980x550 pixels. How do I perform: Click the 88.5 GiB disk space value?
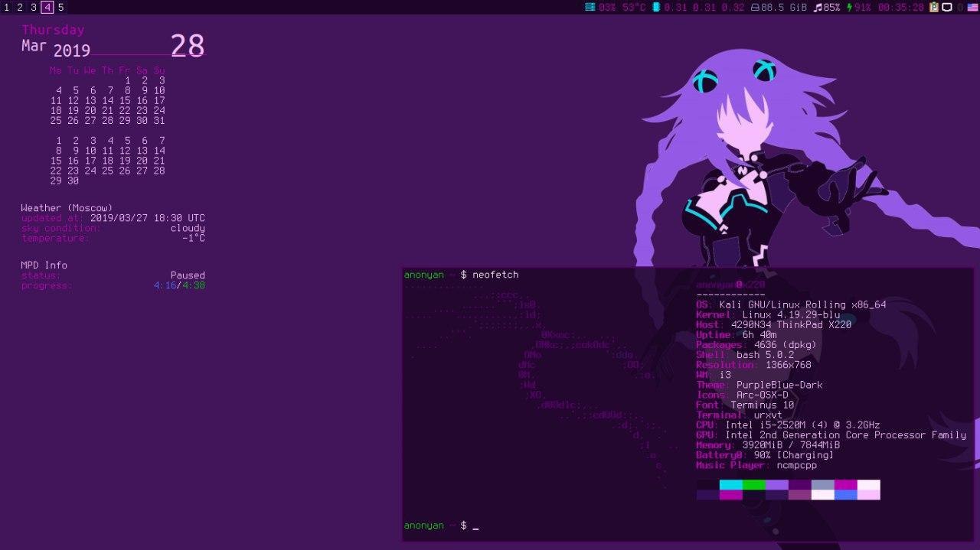point(784,7)
